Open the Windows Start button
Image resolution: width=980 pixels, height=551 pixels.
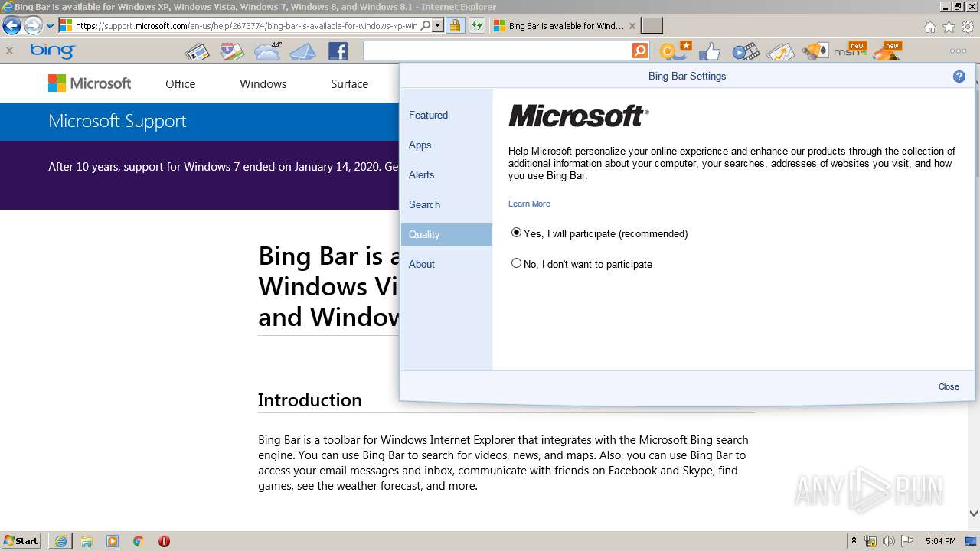click(21, 540)
